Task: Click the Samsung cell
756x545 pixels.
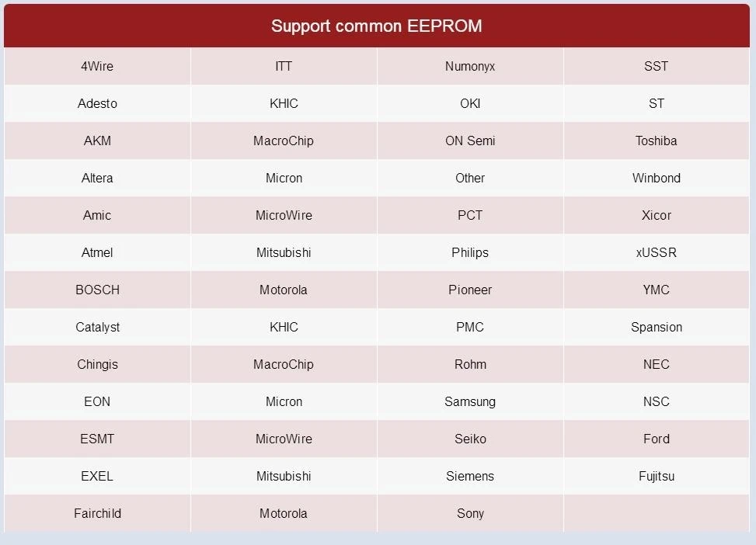Action: (x=470, y=401)
